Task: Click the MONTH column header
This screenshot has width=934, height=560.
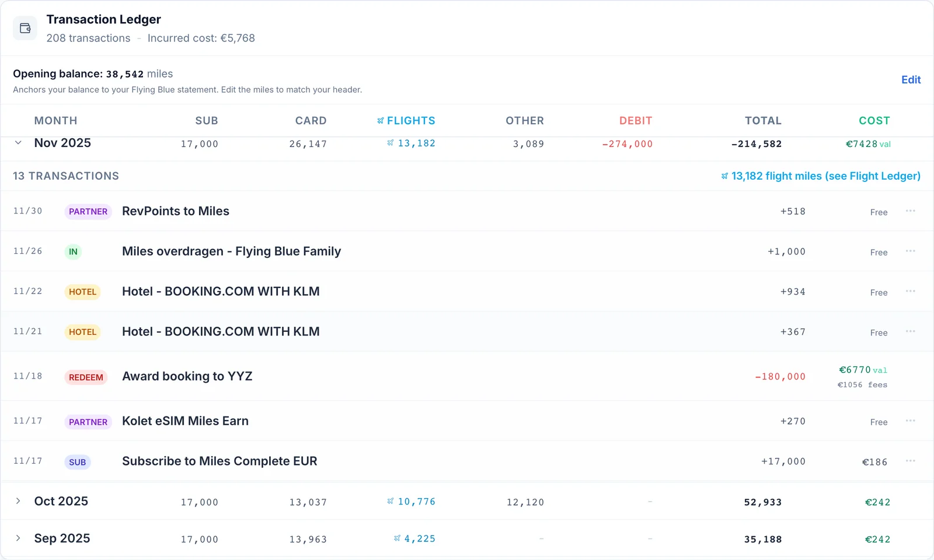Action: pyautogui.click(x=55, y=121)
